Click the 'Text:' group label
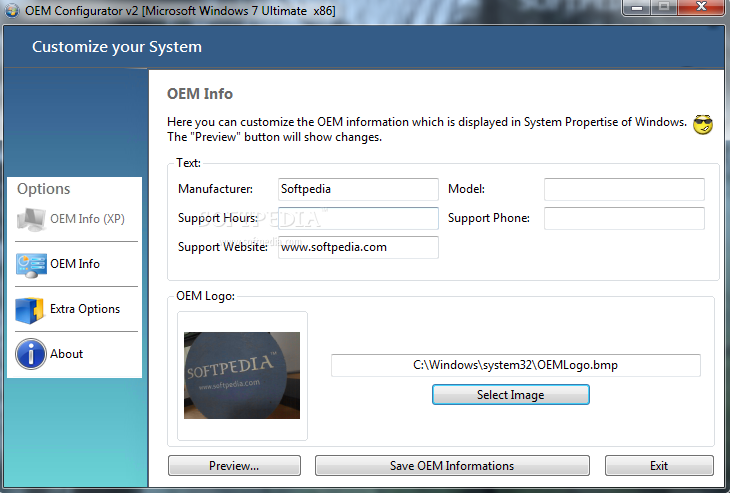This screenshot has width=730, height=493. click(188, 163)
